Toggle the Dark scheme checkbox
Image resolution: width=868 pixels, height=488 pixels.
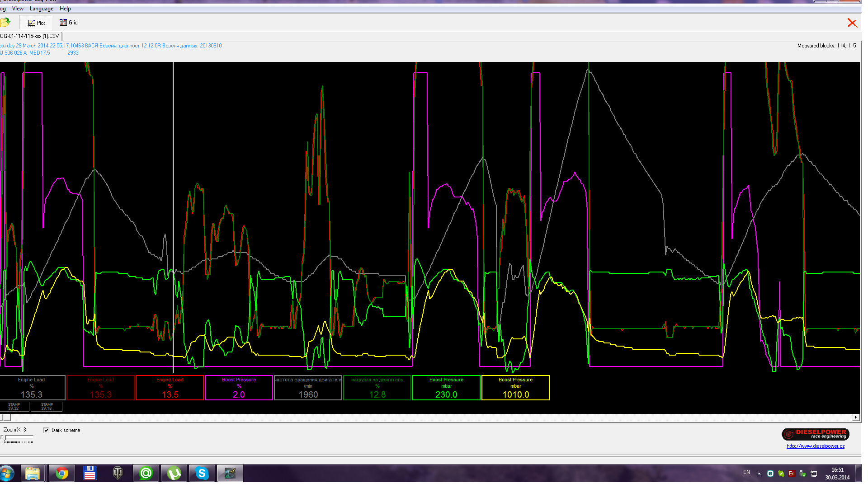pos(46,430)
